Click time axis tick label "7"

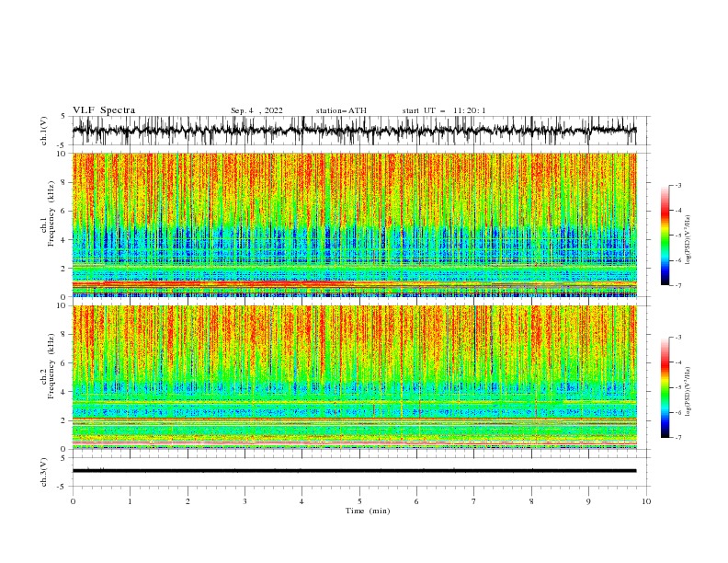[474, 501]
